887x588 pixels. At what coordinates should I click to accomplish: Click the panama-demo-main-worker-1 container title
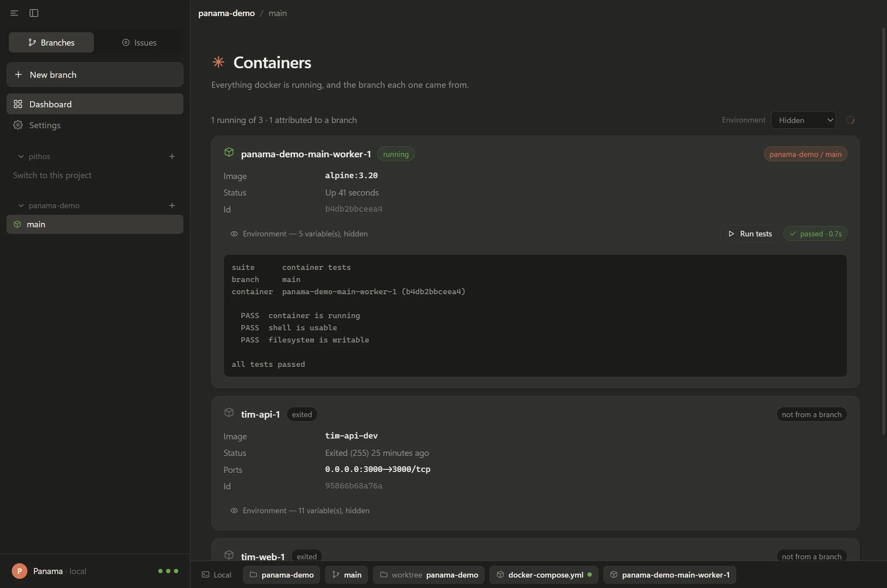(306, 154)
